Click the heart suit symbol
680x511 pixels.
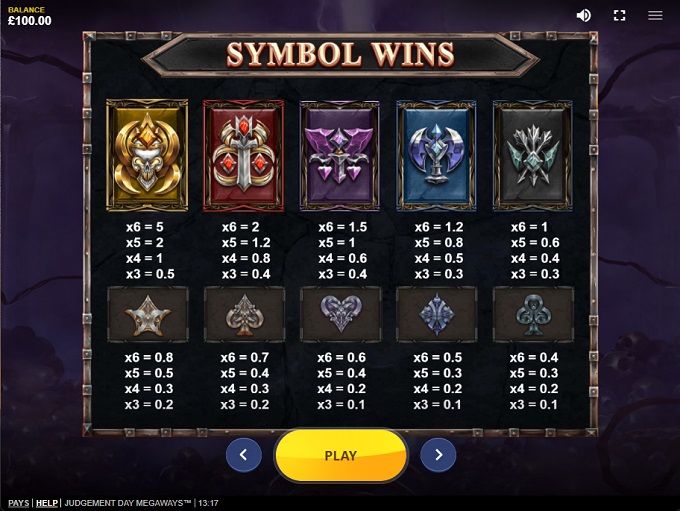pyautogui.click(x=341, y=314)
